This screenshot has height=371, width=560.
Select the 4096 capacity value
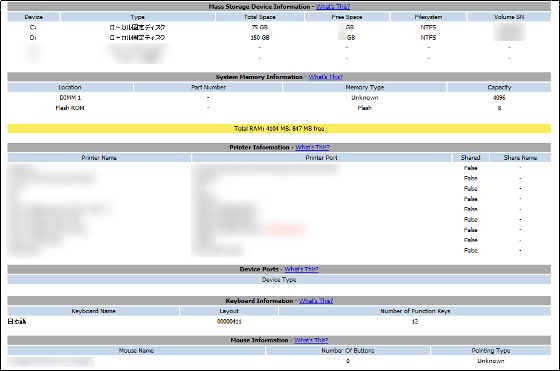499,97
